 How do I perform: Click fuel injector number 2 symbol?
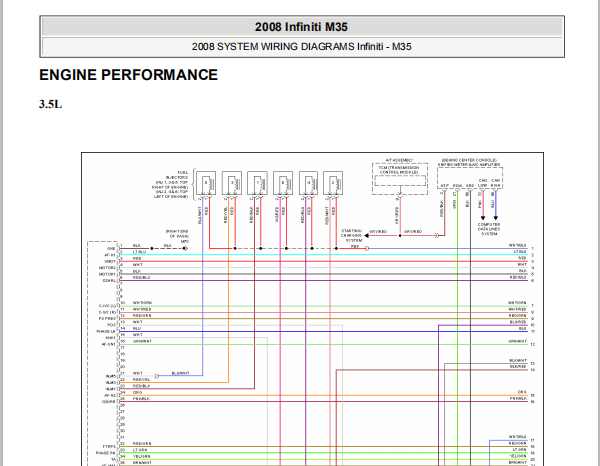[x=333, y=183]
